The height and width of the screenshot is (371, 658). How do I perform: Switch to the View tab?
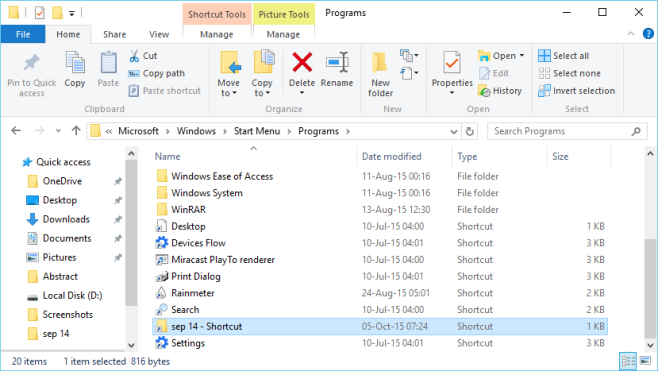[159, 34]
